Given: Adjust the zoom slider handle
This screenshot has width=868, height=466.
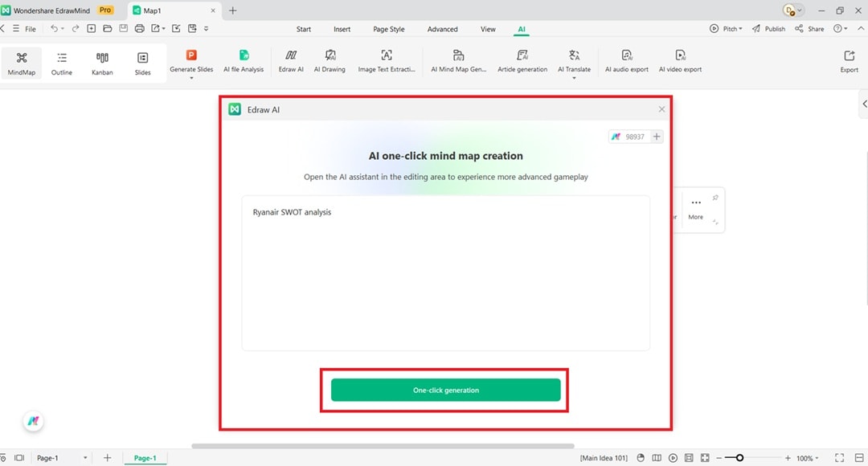Looking at the screenshot, I should (739, 458).
